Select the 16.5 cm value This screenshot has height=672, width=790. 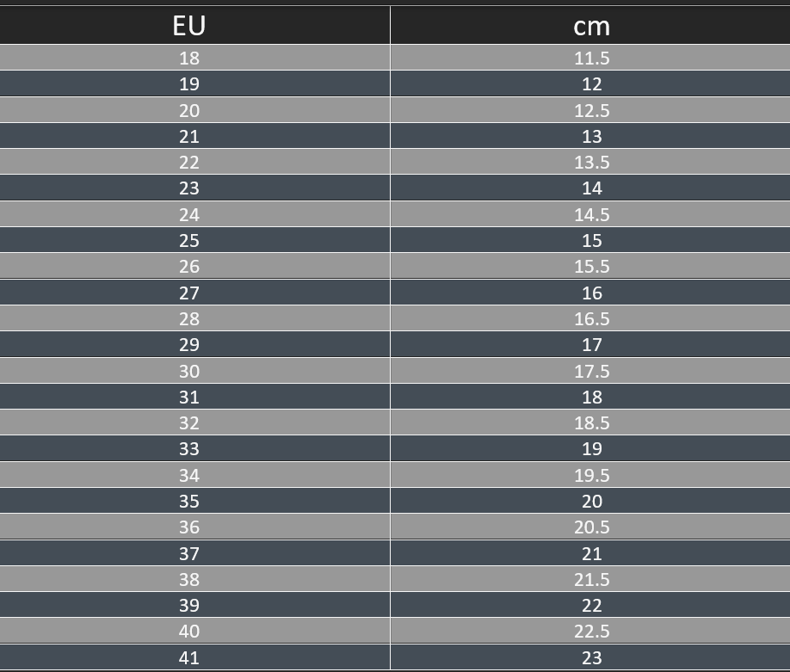pyautogui.click(x=591, y=318)
